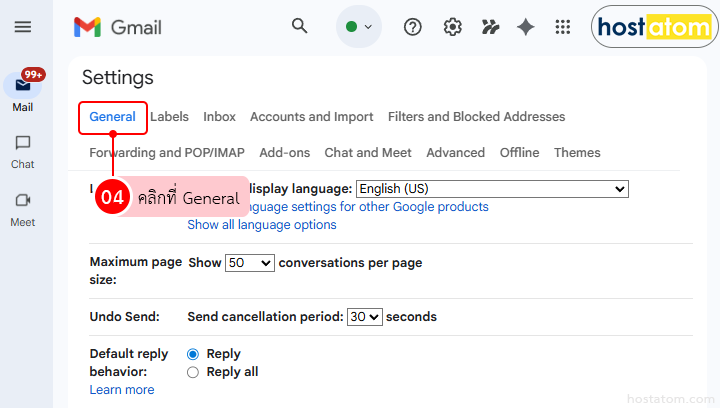Screen dimensions: 720x408
Task: Open the Accounts and Import tab
Action: click(312, 117)
